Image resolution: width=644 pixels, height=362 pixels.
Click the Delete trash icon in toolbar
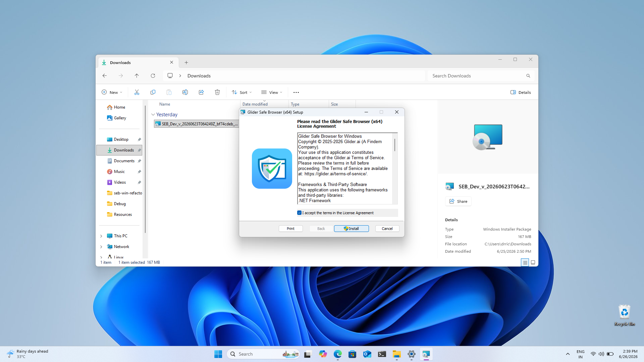point(217,92)
